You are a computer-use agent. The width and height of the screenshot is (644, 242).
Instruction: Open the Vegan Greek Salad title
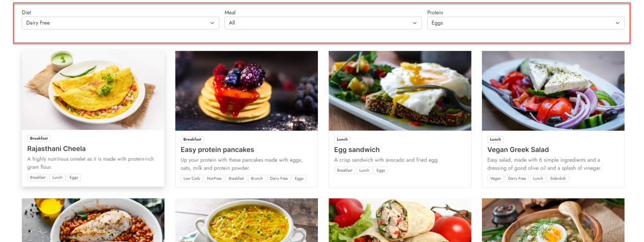click(x=518, y=150)
